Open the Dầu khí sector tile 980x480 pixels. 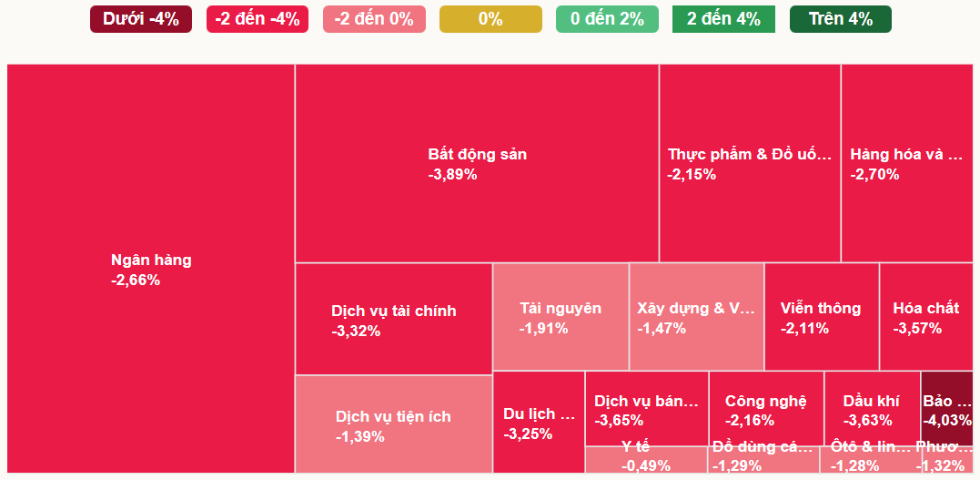pyautogui.click(x=871, y=409)
